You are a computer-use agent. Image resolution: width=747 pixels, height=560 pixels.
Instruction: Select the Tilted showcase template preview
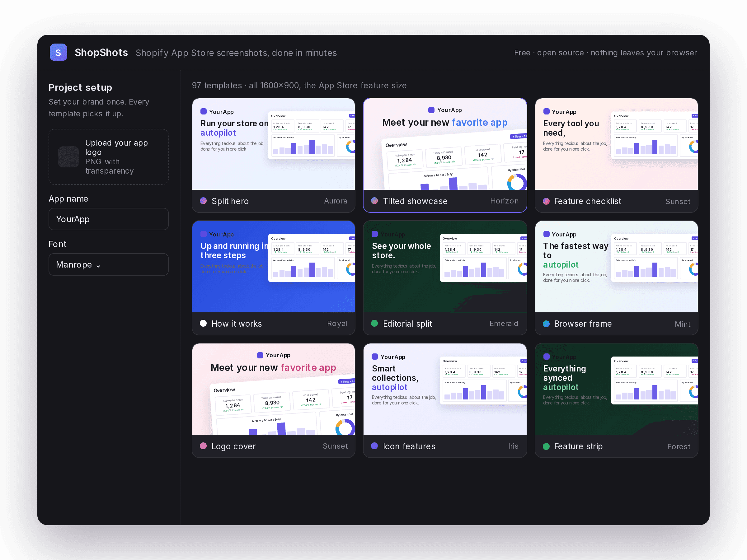pos(445,144)
